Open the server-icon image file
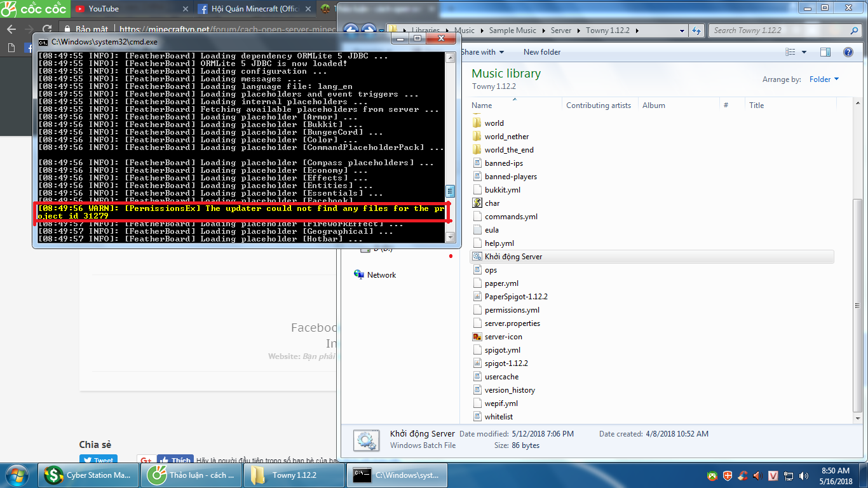Viewport: 868px width, 488px height. point(503,337)
